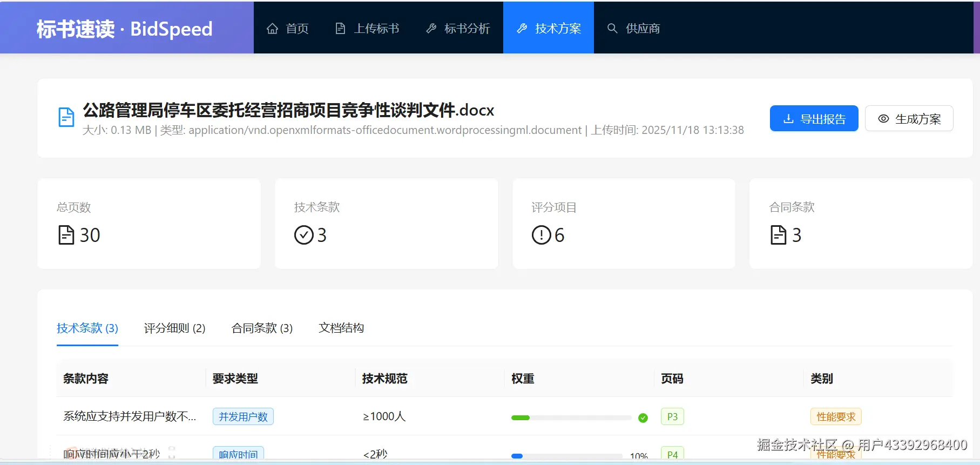
Task: Click the P3 page tag
Action: coord(672,416)
